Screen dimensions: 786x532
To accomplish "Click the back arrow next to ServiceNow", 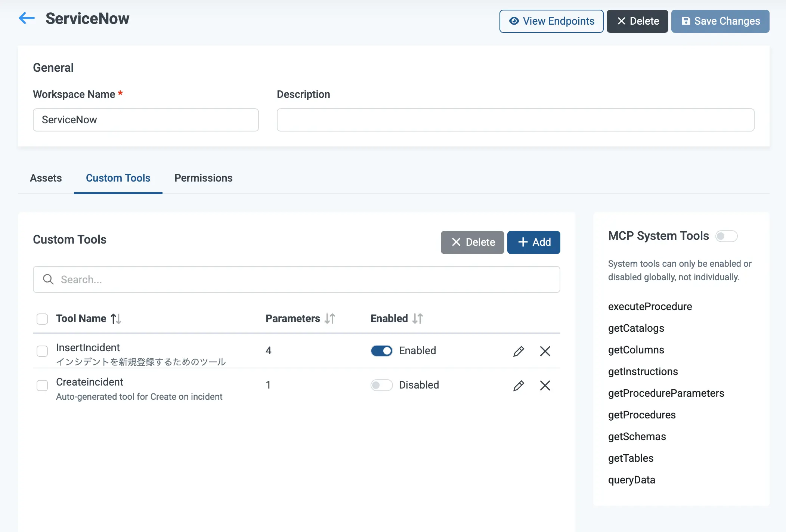I will [x=27, y=18].
